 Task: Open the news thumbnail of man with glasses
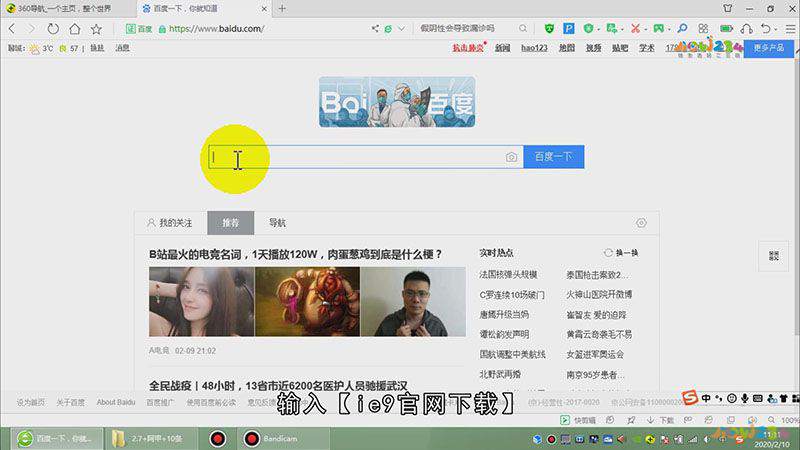coord(413,302)
